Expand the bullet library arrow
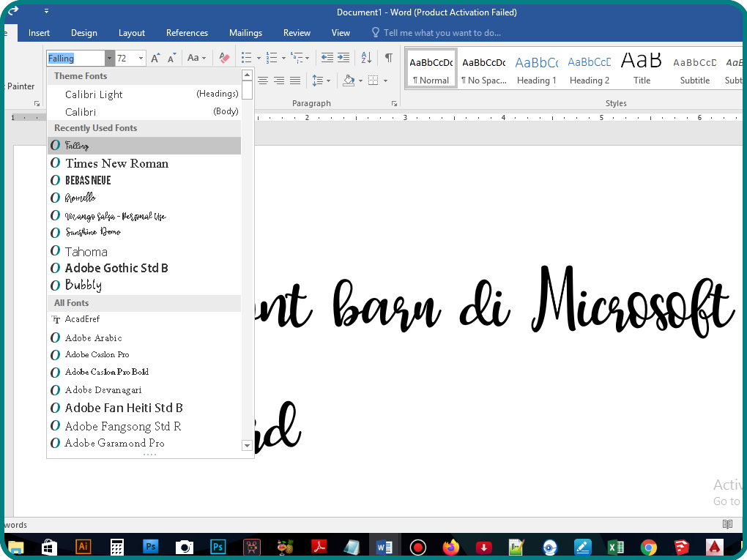Viewport: 747px width, 560px height. click(259, 58)
